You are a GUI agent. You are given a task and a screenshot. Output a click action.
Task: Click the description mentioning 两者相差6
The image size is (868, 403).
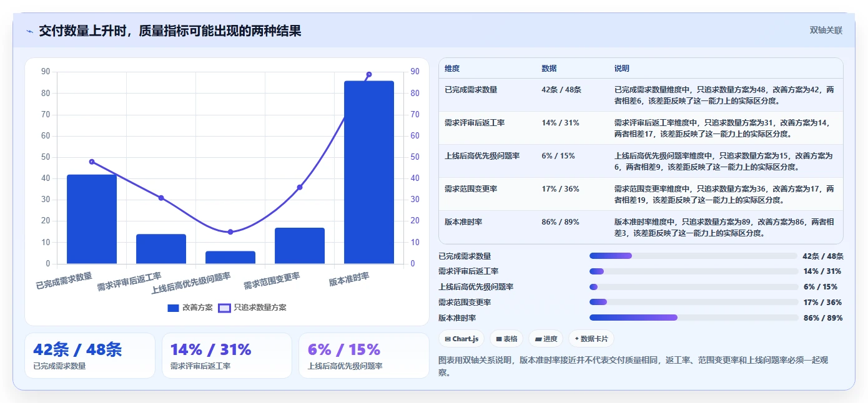[x=724, y=95]
